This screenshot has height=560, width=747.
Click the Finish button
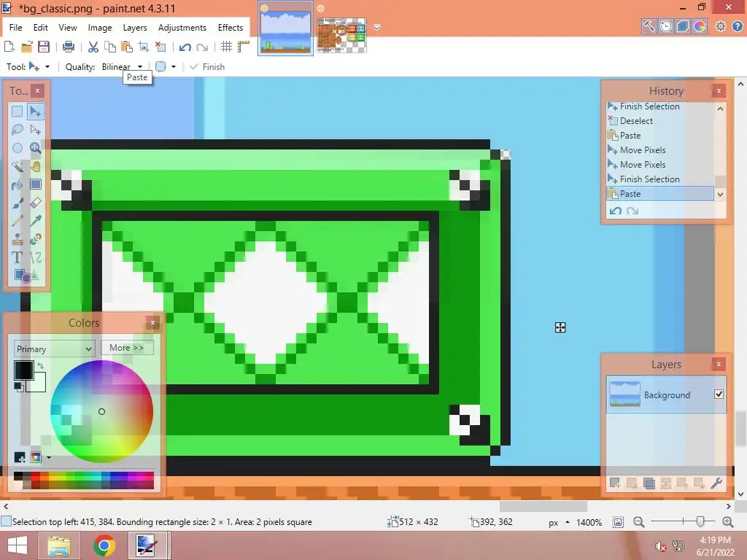pos(208,66)
